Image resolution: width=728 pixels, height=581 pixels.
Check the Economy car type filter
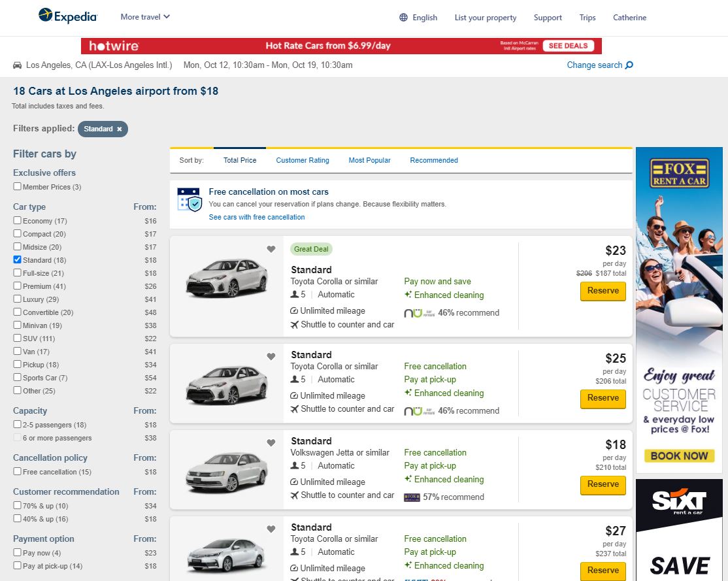[17, 220]
